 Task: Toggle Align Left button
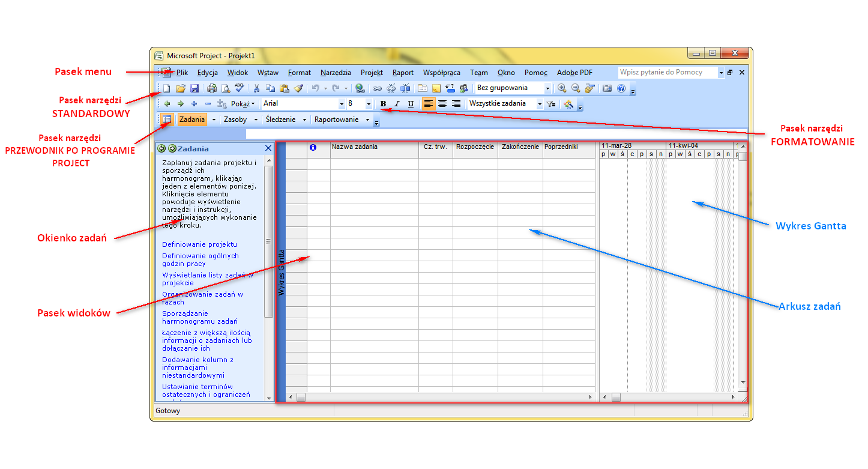429,103
